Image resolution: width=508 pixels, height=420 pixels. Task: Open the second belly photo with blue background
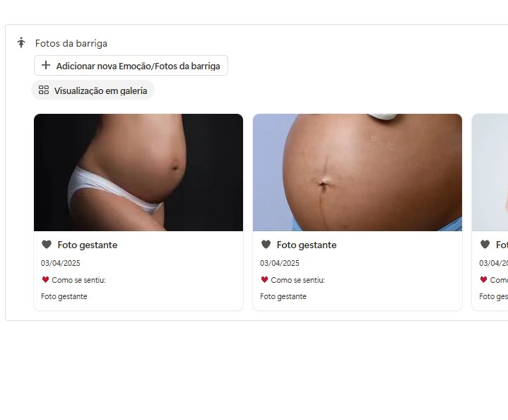pyautogui.click(x=358, y=173)
